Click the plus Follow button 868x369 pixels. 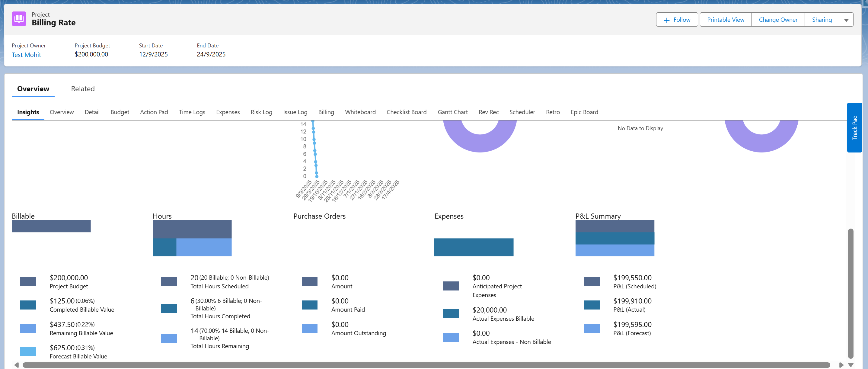point(677,20)
